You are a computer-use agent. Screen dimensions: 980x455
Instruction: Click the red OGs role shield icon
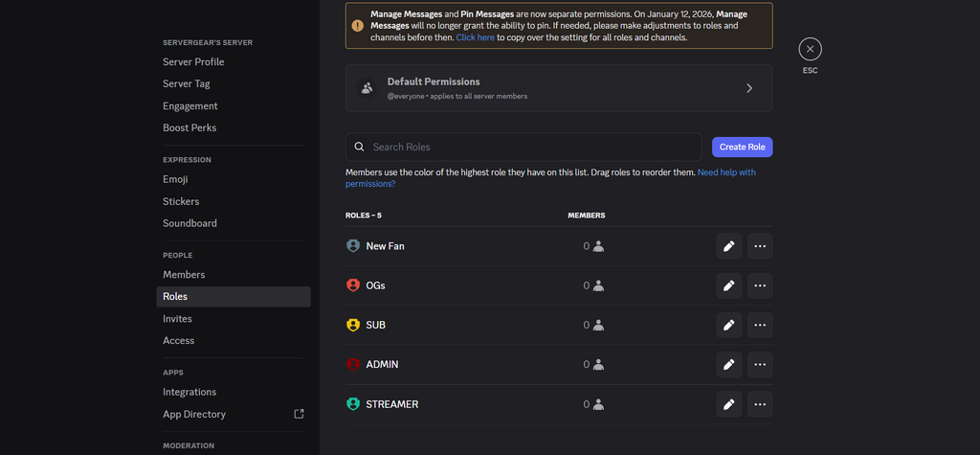pyautogui.click(x=353, y=285)
